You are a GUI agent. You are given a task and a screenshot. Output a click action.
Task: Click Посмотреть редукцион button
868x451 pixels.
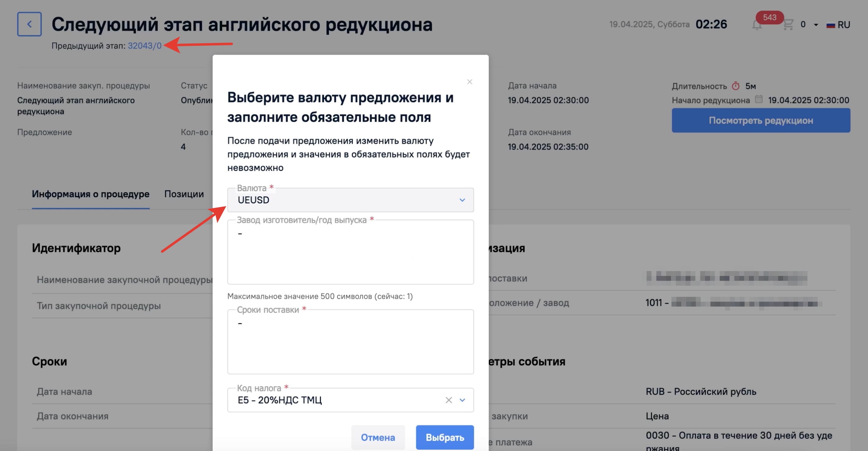click(x=761, y=121)
